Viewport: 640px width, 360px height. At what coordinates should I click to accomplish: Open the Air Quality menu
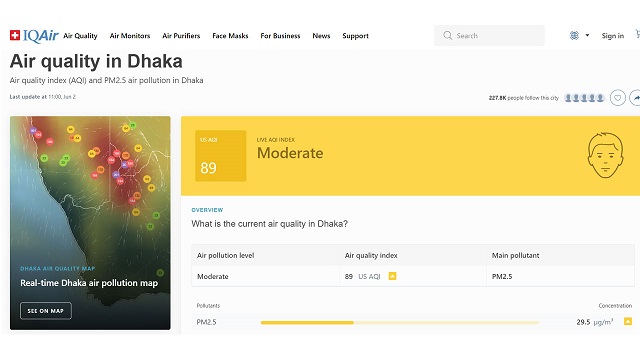click(x=80, y=36)
